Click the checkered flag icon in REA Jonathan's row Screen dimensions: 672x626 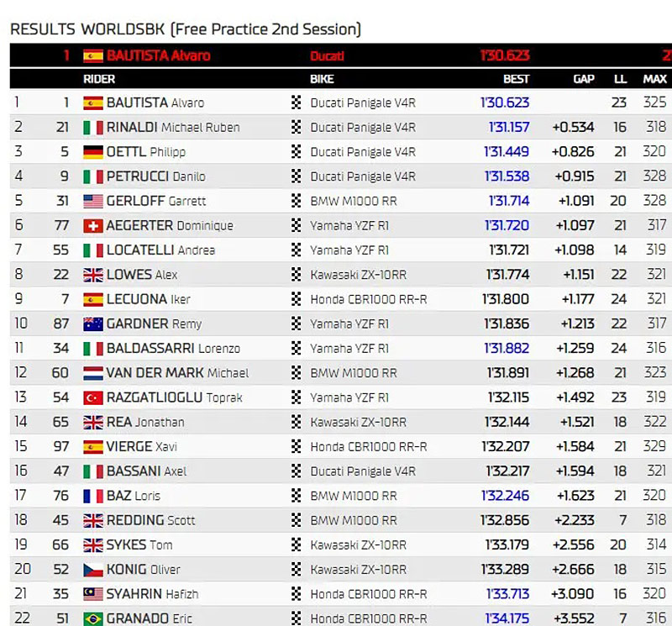(296, 423)
